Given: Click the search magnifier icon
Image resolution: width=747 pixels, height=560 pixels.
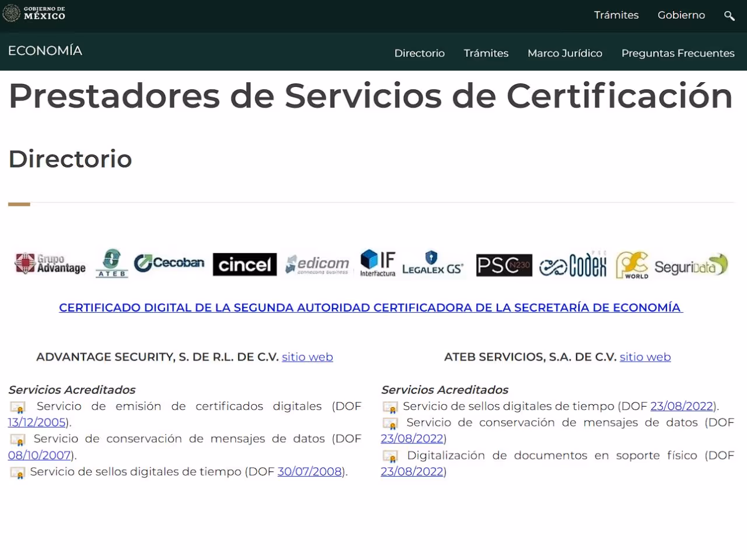Looking at the screenshot, I should click(729, 16).
